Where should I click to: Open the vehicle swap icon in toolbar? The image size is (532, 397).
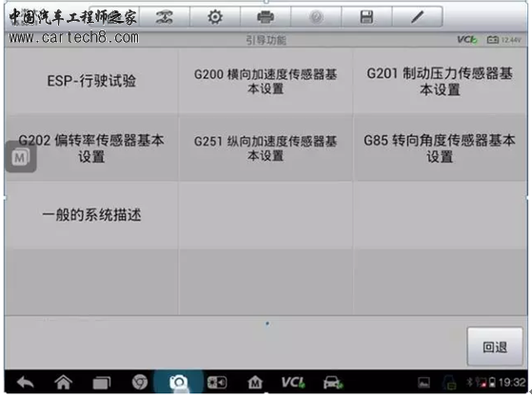pyautogui.click(x=165, y=17)
